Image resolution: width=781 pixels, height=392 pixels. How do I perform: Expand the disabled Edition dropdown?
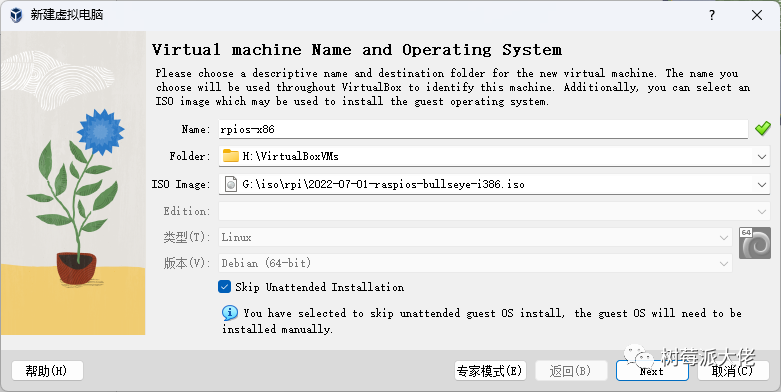[x=762, y=211]
